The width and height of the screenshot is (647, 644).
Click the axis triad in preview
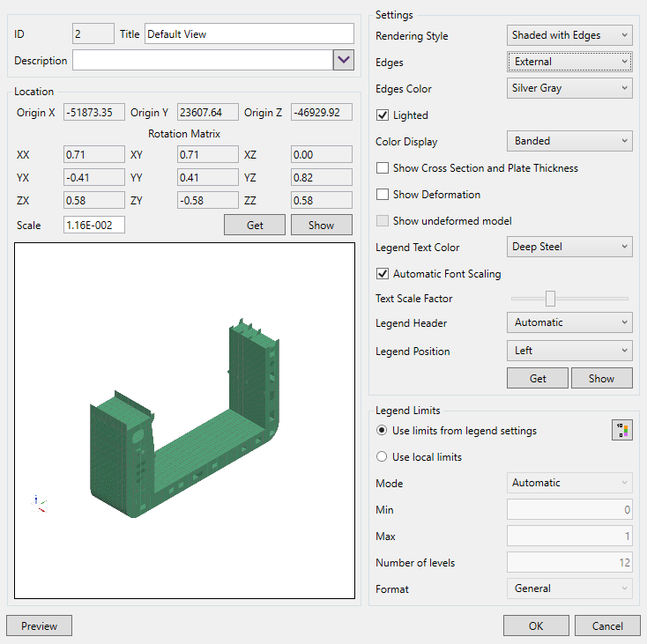pos(38,503)
